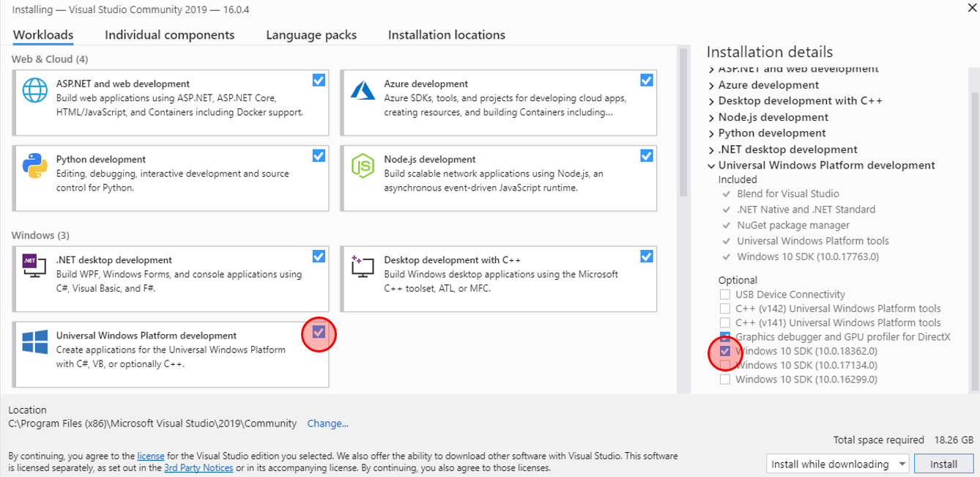
Task: Click the Desktop development with C++ icon
Action: 363,266
